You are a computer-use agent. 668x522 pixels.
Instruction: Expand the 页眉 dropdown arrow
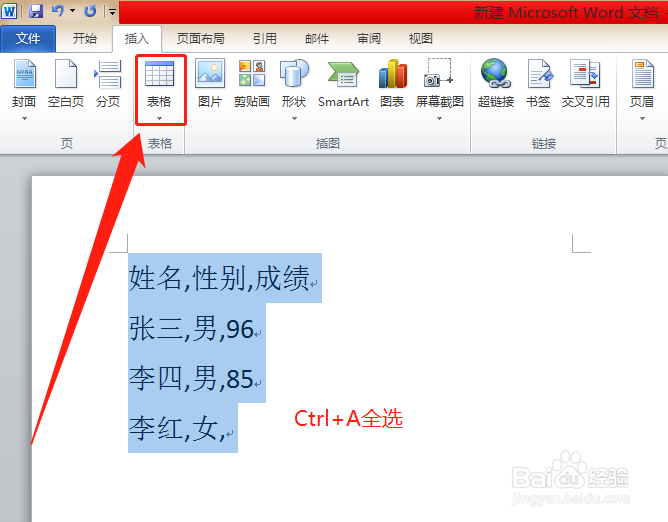(642, 118)
